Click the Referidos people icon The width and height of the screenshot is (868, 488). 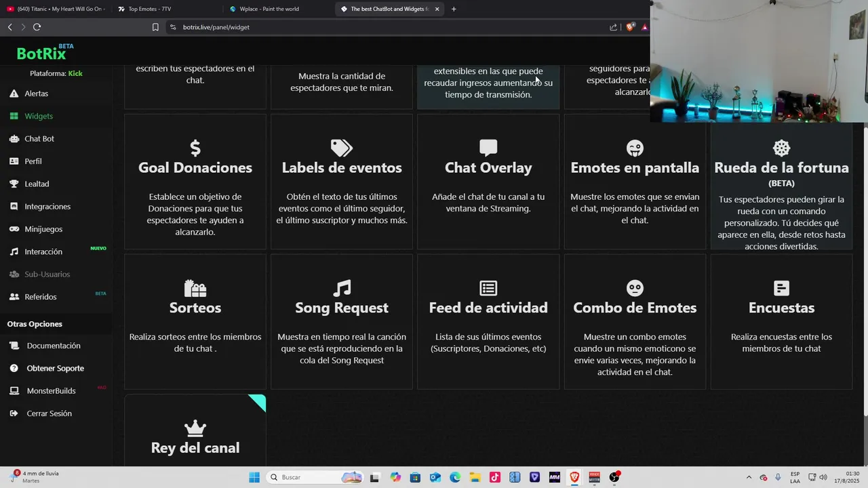[14, 297]
